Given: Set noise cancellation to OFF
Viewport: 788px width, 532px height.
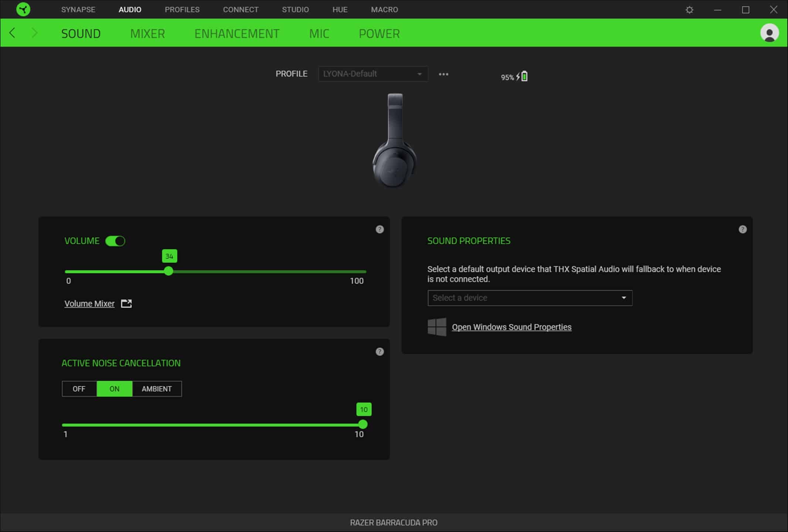Looking at the screenshot, I should pos(79,389).
